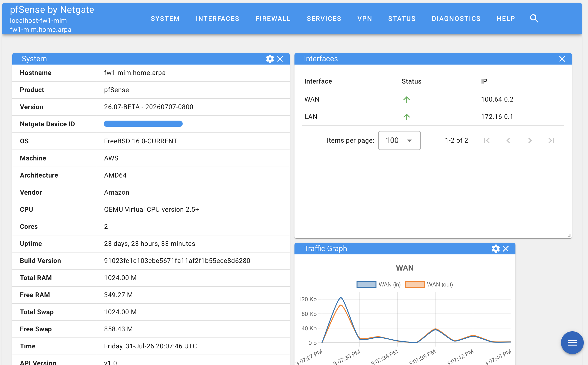Open the HELP menu
This screenshot has height=365, width=588.
506,19
